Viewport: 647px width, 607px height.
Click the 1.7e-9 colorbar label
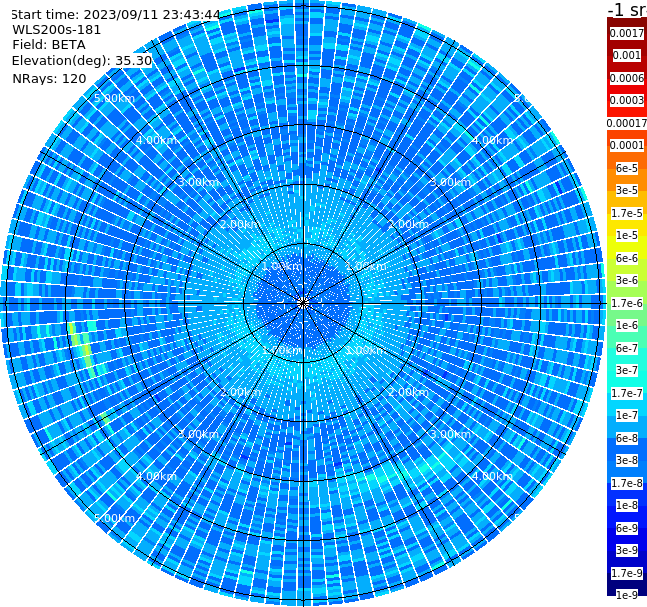coord(627,573)
